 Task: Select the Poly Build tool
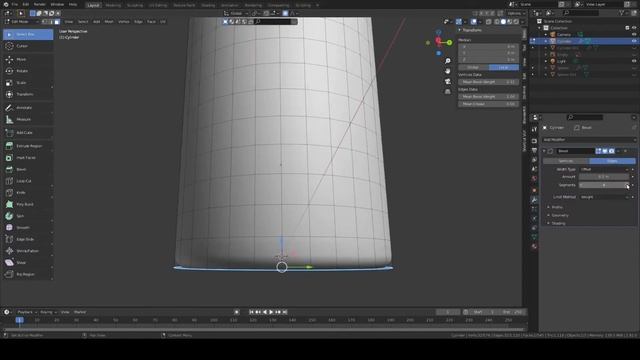pos(28,204)
